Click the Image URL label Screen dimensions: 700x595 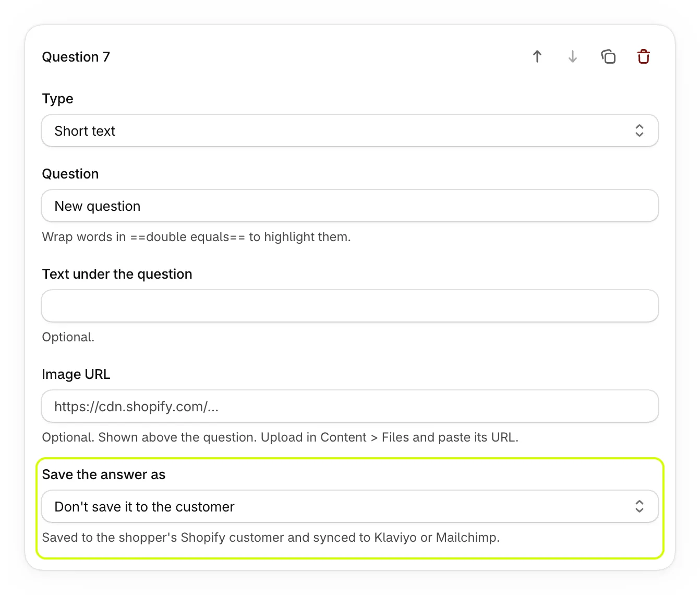point(76,374)
